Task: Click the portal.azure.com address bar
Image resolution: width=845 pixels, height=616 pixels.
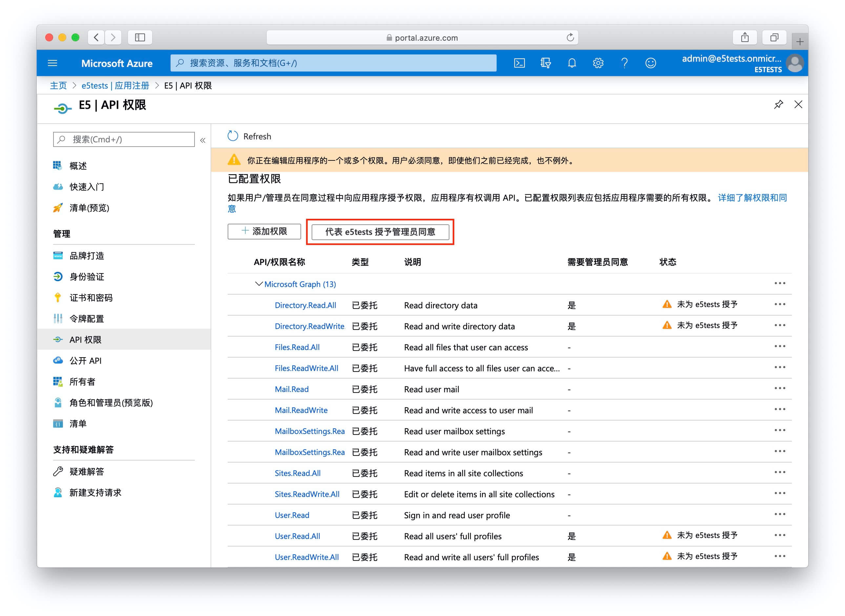Action: coord(422,37)
